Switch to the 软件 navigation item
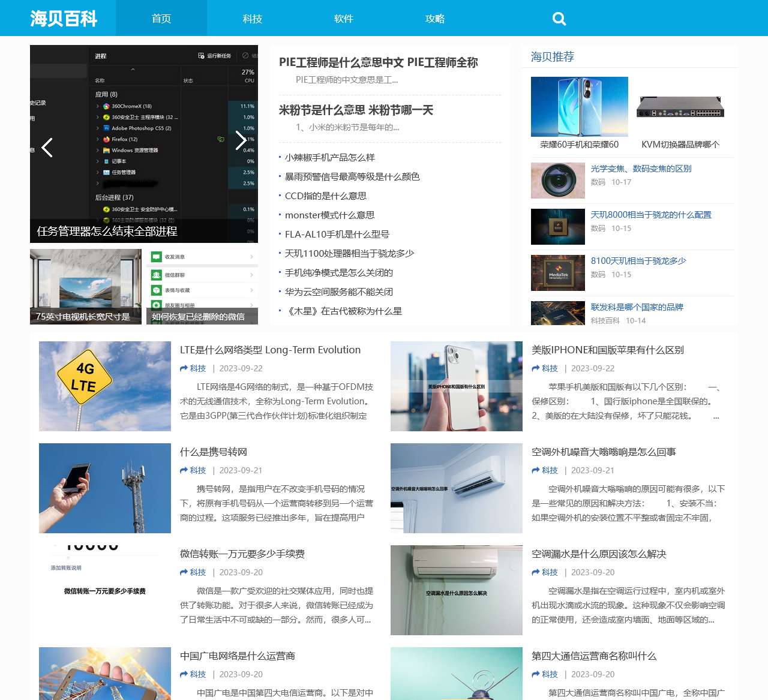The image size is (768, 700). [x=344, y=19]
